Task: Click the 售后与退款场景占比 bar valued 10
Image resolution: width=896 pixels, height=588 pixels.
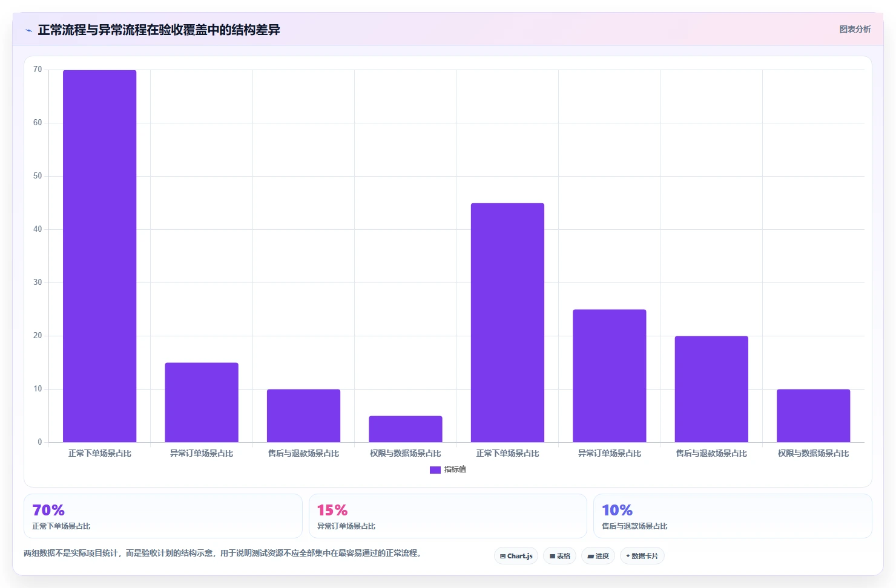Action: 303,416
